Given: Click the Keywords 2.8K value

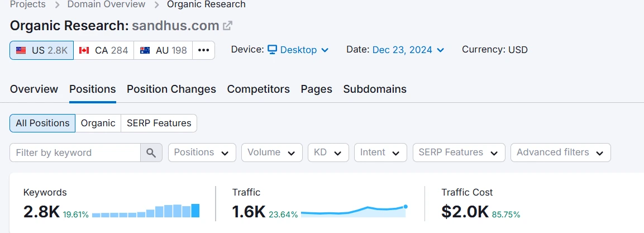Looking at the screenshot, I should click(x=41, y=212).
